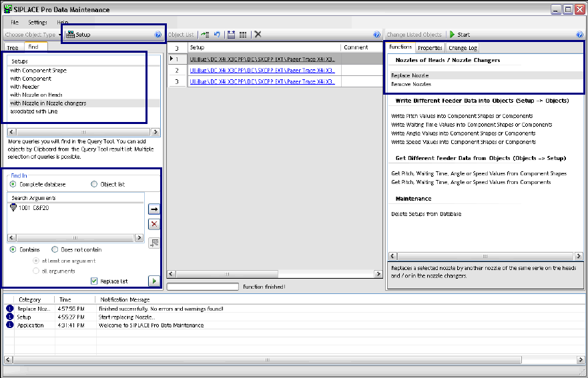The width and height of the screenshot is (588, 378).
Task: Uncheck the Replace list checkbox
Action: (95, 281)
